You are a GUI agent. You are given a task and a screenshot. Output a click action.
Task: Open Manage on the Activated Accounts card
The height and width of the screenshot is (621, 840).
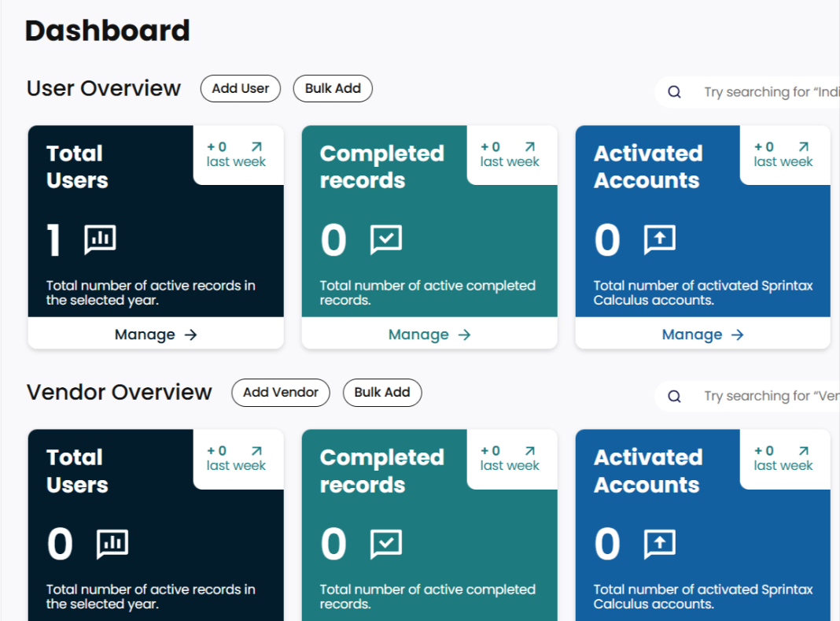[x=702, y=334]
